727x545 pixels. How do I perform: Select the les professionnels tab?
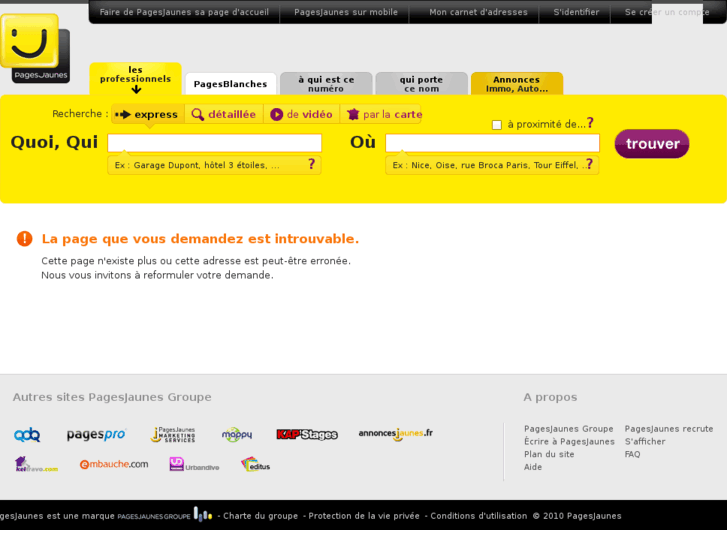point(135,79)
